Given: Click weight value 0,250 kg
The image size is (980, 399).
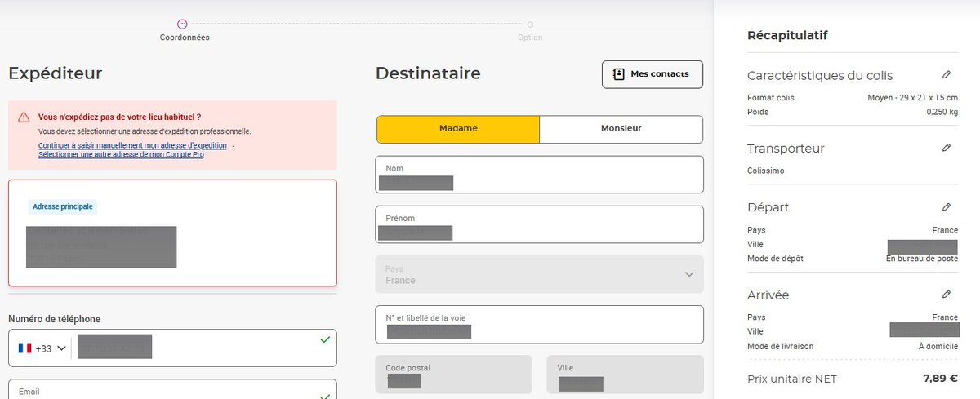Looking at the screenshot, I should pos(942,112).
